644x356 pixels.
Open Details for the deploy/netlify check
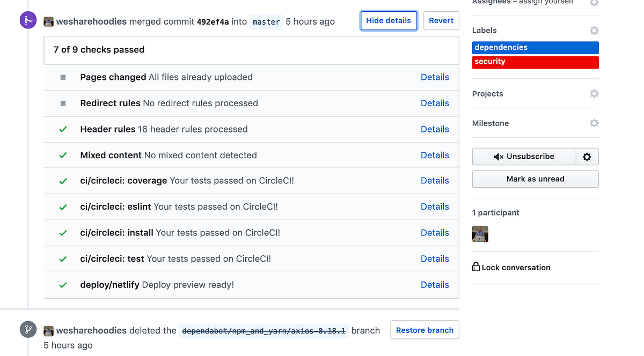(x=435, y=285)
